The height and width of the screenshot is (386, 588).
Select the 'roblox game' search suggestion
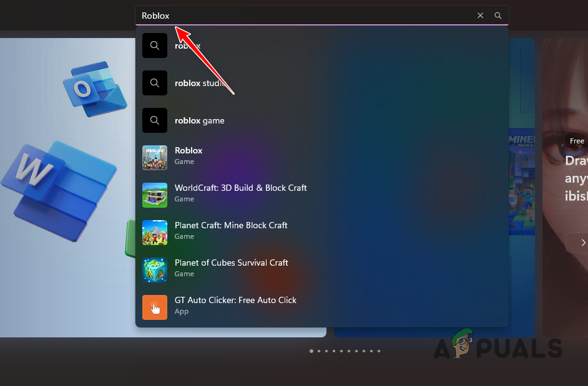point(321,120)
